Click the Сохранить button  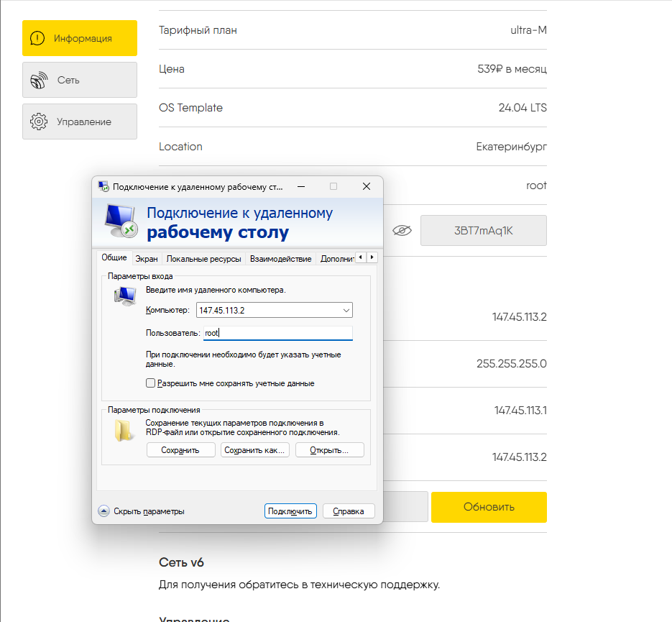(x=180, y=450)
